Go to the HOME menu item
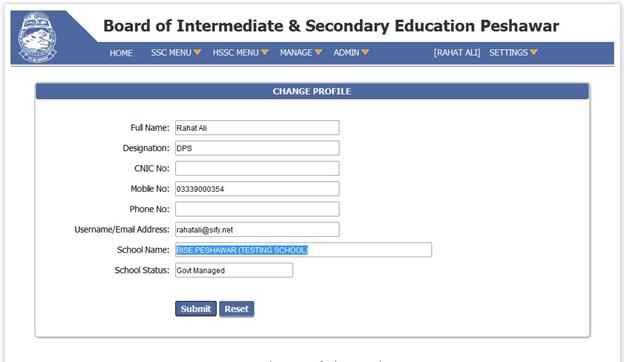Screen dimensions: 624x362 click(x=121, y=53)
